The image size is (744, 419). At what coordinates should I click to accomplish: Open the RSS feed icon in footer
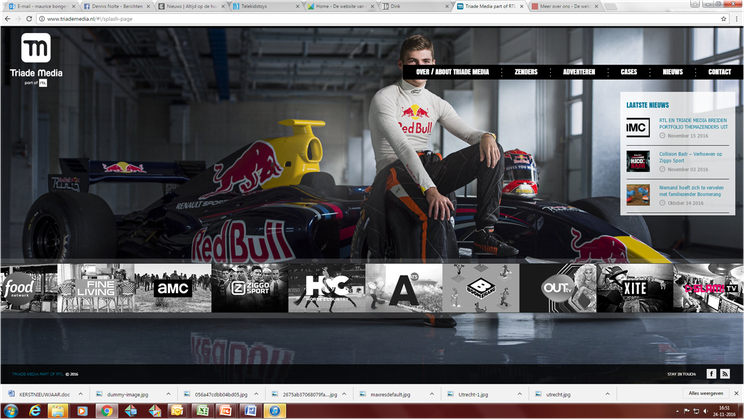pyautogui.click(x=725, y=374)
